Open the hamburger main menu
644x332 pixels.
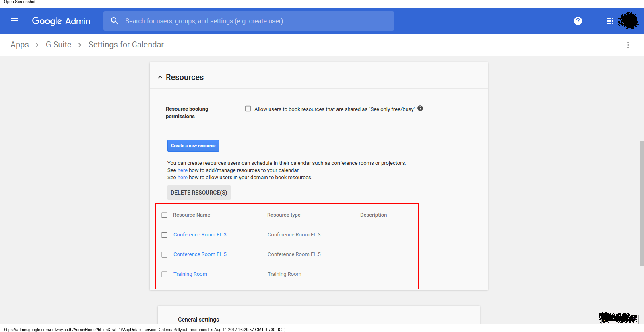point(14,21)
